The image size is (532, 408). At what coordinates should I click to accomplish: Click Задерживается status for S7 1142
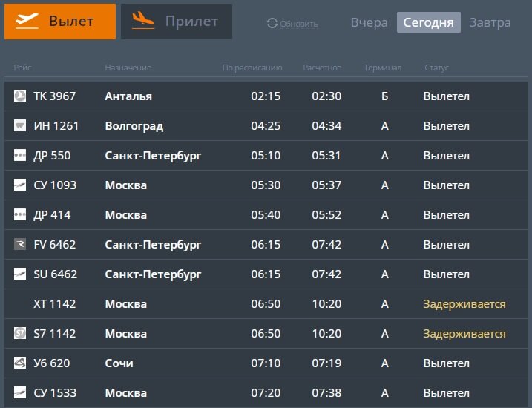point(464,334)
